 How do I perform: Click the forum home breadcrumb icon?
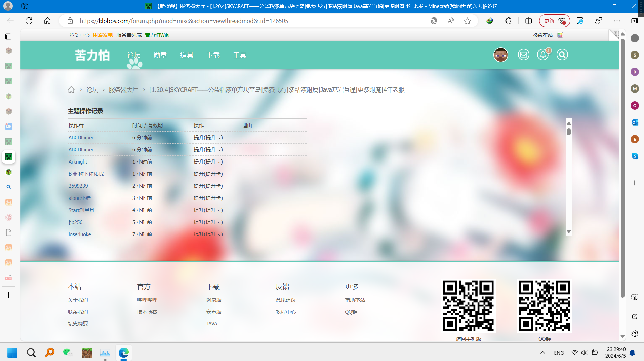pos(71,90)
